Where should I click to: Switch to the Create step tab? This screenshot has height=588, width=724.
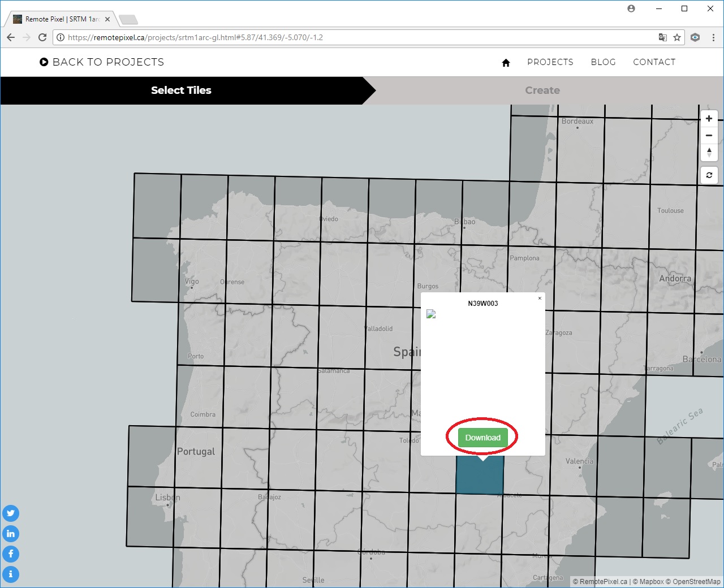pos(542,90)
